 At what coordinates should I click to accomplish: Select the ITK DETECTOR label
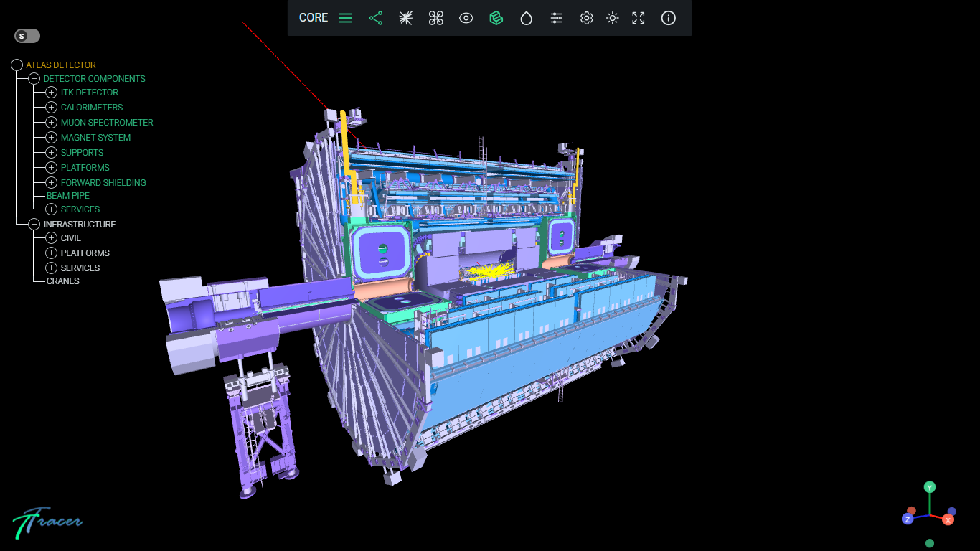(90, 93)
